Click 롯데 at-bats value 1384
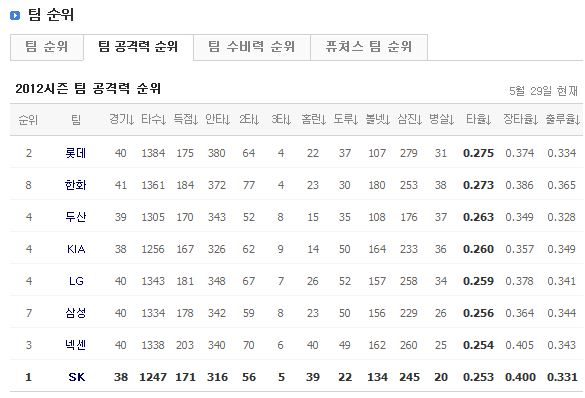The height and width of the screenshot is (398, 585). pyautogui.click(x=153, y=153)
